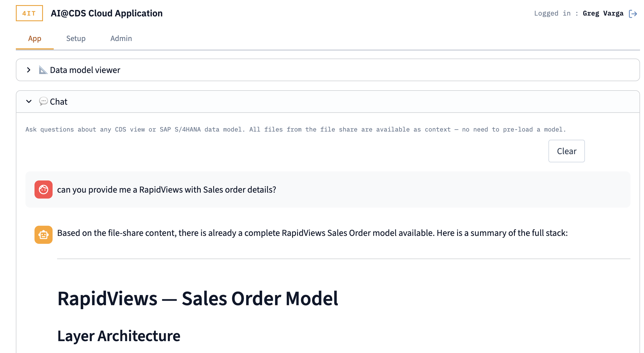Click the 'Layer Architecture' heading

119,336
